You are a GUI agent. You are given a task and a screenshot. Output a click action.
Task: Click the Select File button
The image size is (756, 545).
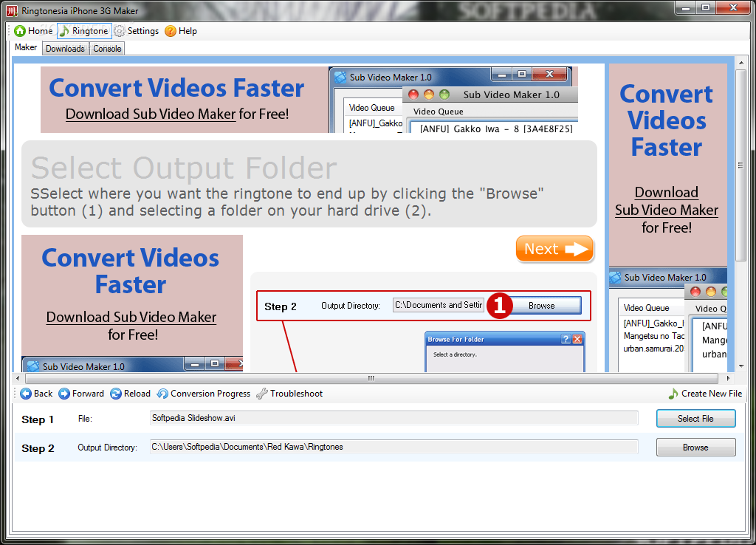695,419
